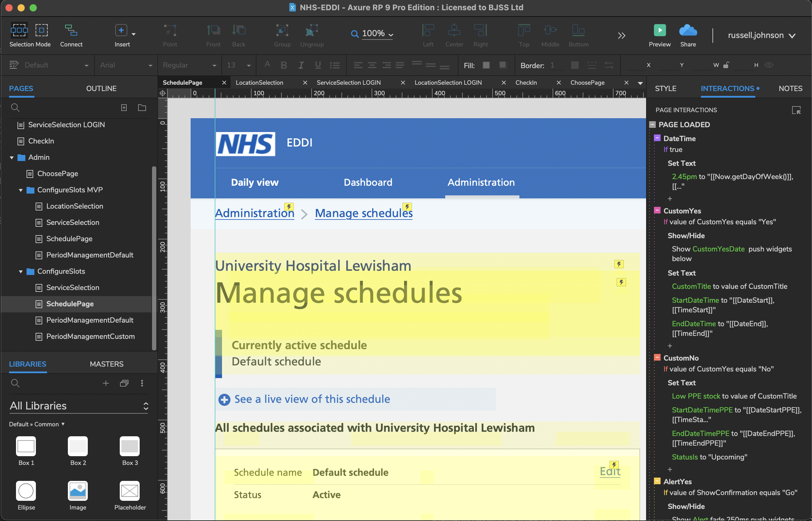Viewport: 812px width, 521px height.
Task: Open the All Libraries dropdown
Action: click(78, 406)
